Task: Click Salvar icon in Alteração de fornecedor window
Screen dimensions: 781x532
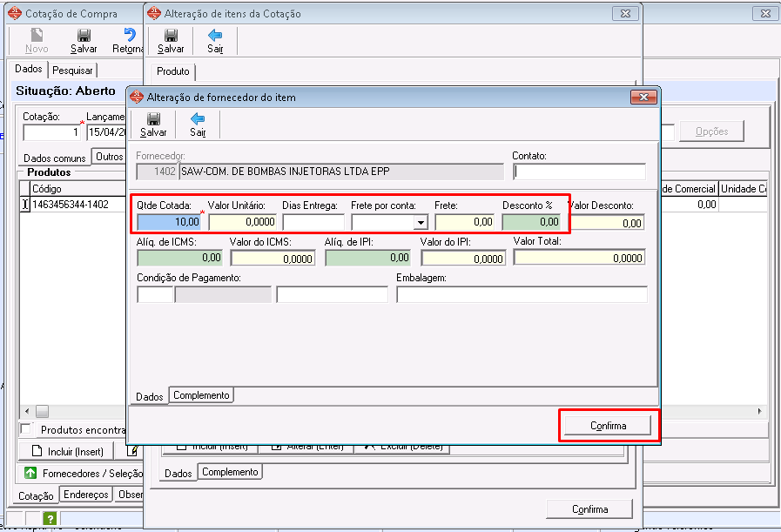Action: (153, 118)
